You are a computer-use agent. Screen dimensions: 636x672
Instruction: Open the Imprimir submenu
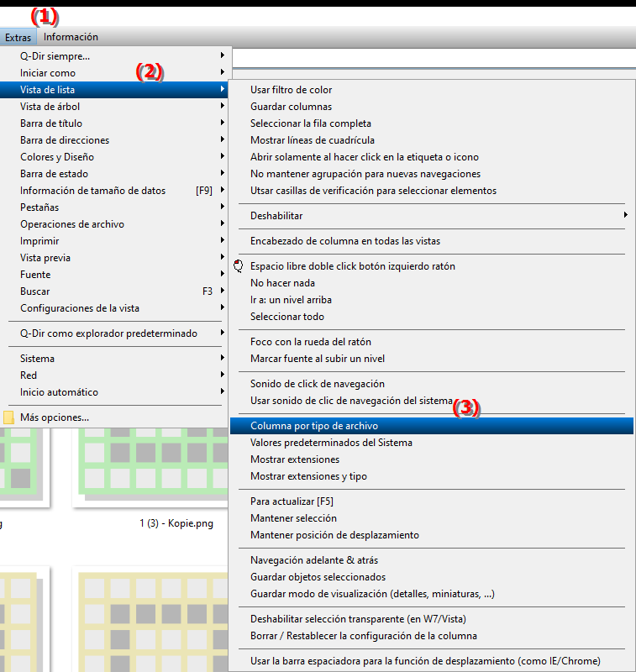coord(114,241)
